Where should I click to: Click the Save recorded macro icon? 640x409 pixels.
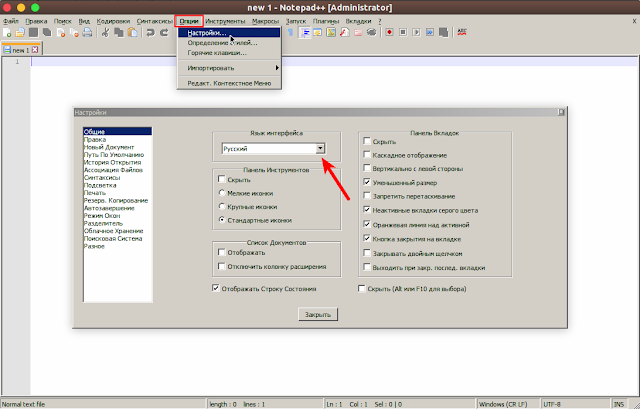[x=443, y=32]
